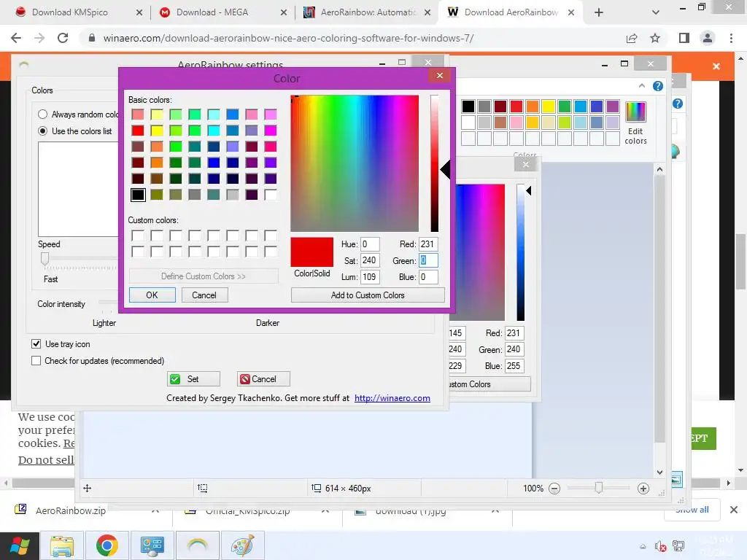The image size is (747, 560).
Task: Open the AeroRainbow.zip download item
Action: pos(71,510)
